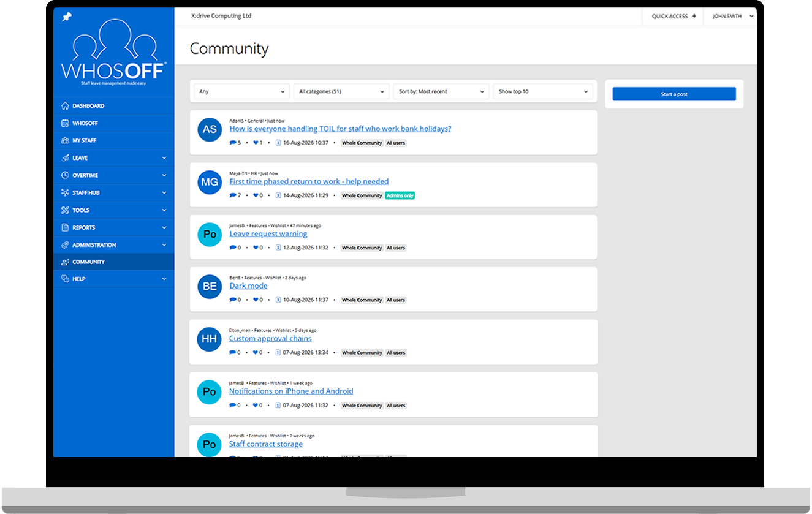This screenshot has width=812, height=514.
Task: Click the WhosOff logo
Action: pos(113,53)
